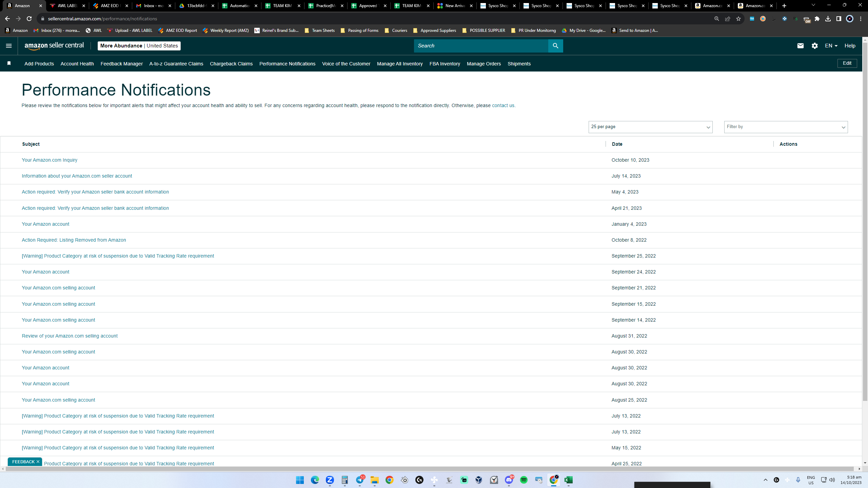Click the page zoom magnifier in address bar

716,19
